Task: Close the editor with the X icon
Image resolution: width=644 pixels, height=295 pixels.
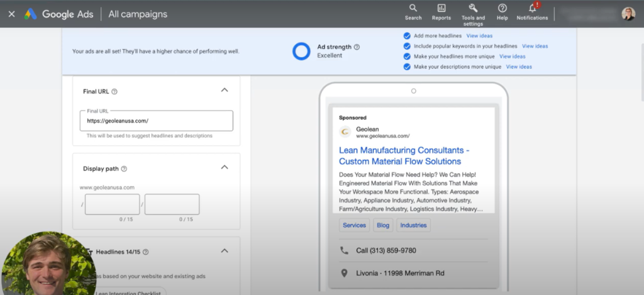Action: coord(11,14)
